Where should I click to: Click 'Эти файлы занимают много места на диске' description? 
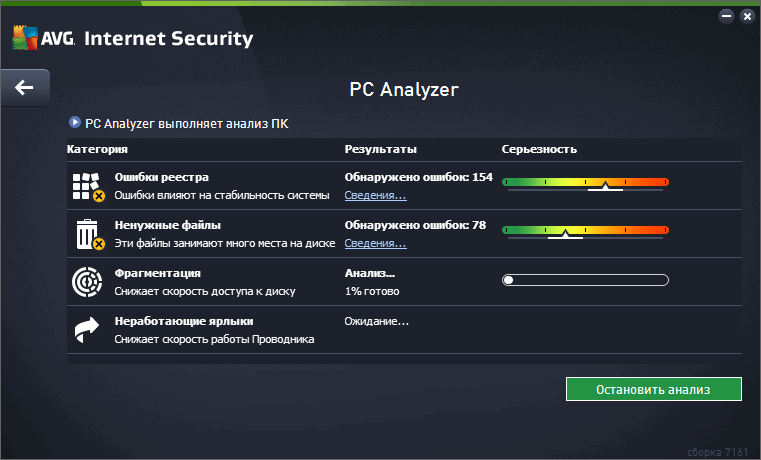(225, 243)
